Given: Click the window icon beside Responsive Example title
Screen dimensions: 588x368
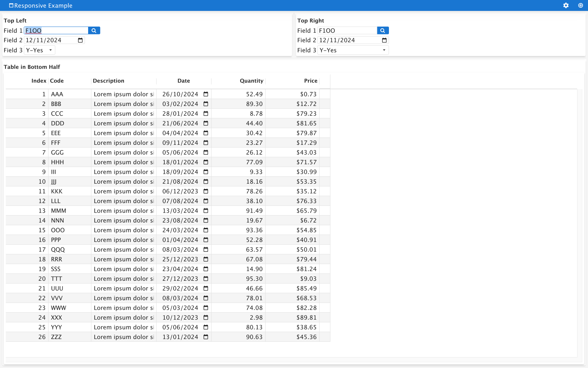Looking at the screenshot, I should tap(11, 5).
